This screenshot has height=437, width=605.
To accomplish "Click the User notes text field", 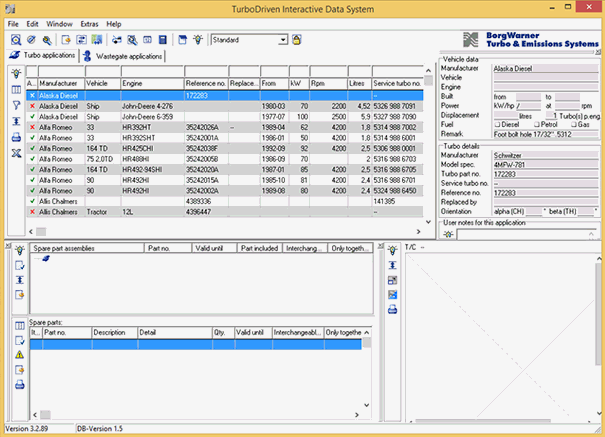I will pos(526,234).
